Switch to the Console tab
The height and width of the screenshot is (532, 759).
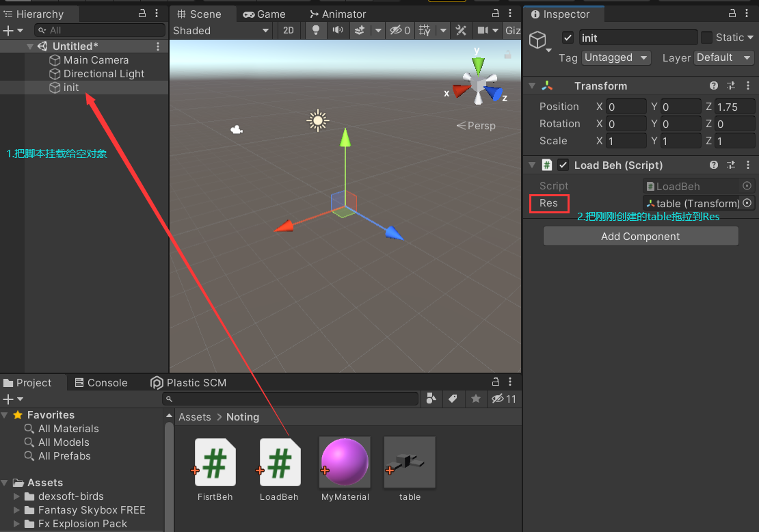point(101,383)
